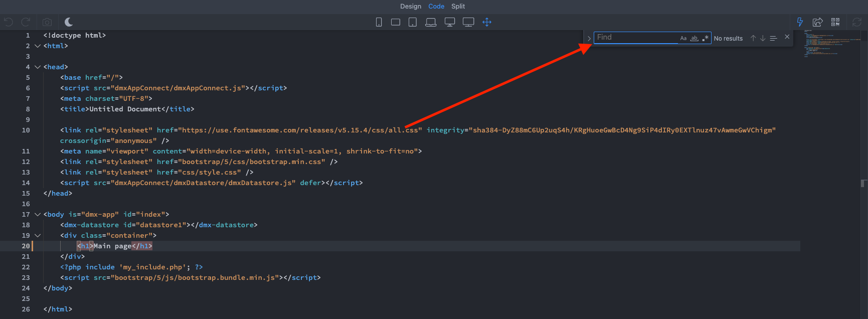Toggle regular expression search in Find
The image size is (868, 319).
(706, 38)
